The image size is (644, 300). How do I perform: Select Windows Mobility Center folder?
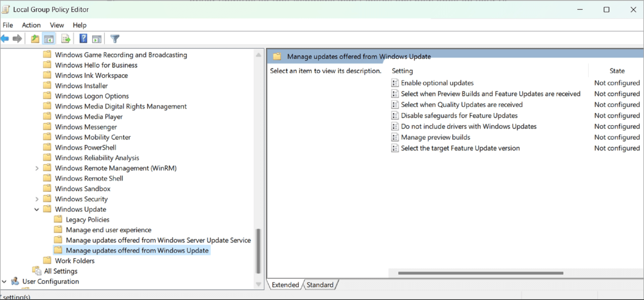(x=93, y=137)
